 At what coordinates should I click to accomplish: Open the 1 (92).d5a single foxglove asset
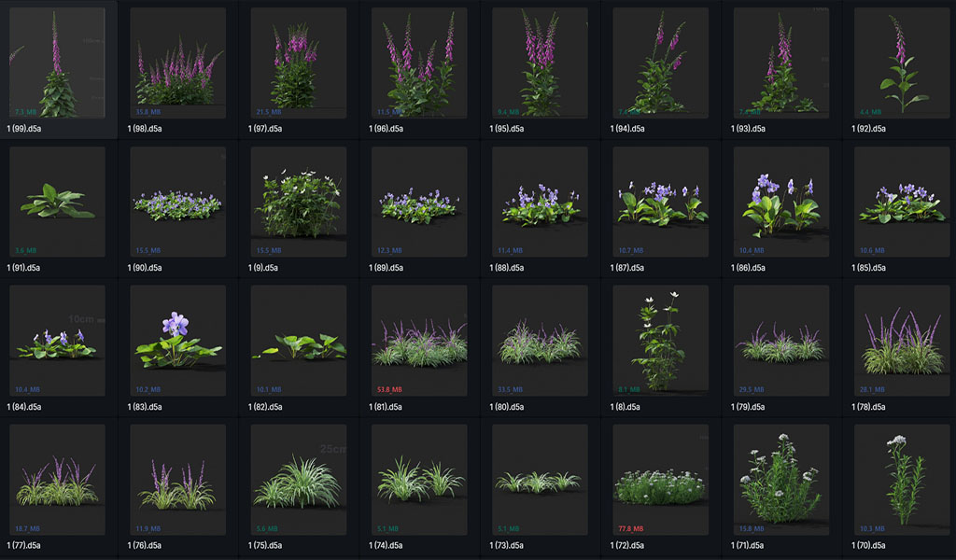point(902,63)
